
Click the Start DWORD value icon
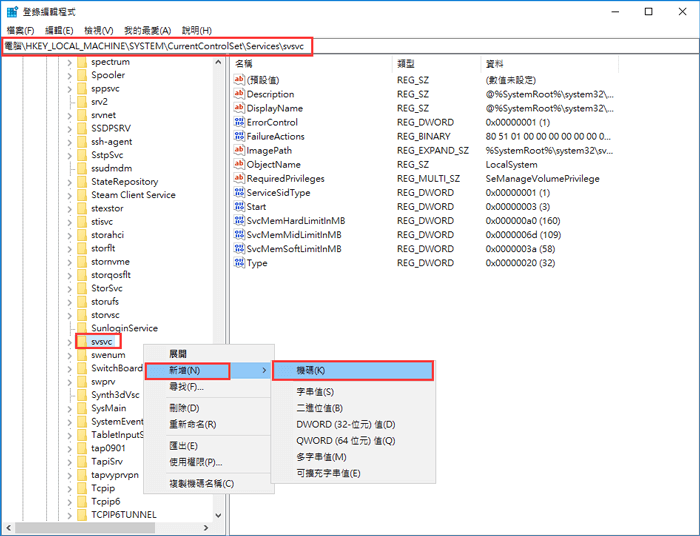(239, 207)
